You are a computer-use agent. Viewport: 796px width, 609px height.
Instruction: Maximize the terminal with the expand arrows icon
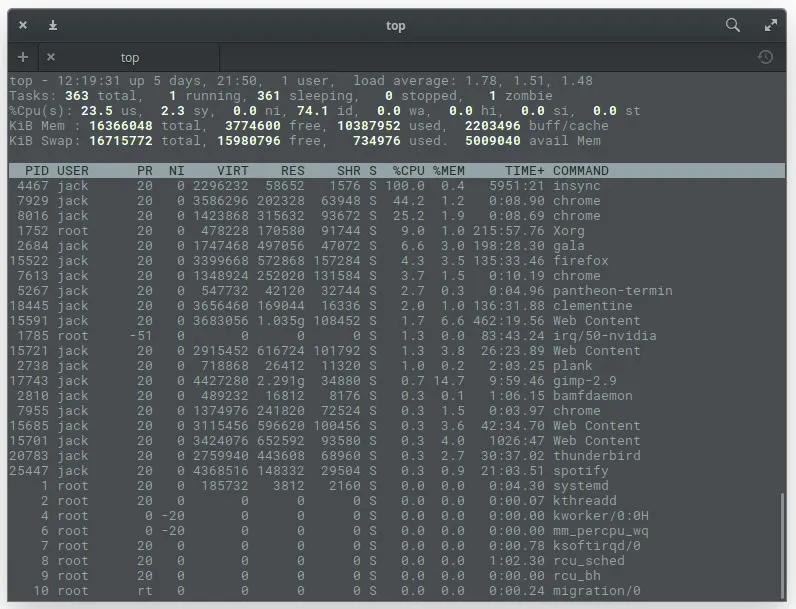[x=771, y=25]
